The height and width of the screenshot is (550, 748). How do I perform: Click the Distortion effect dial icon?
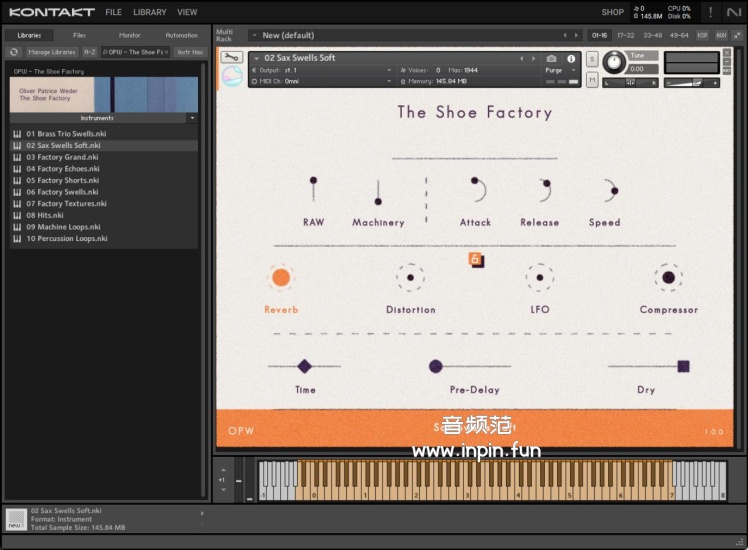[x=410, y=278]
